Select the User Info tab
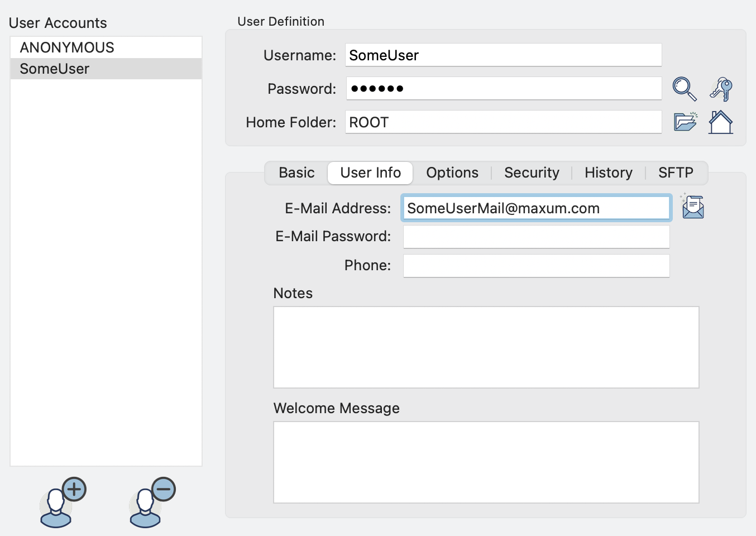Viewport: 756px width, 536px height. coord(370,173)
